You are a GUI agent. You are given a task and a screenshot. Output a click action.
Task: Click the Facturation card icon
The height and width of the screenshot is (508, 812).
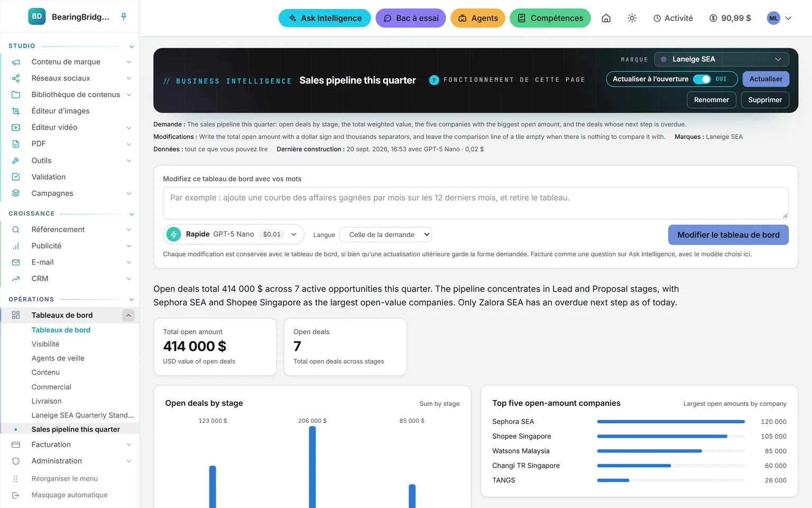tap(16, 444)
